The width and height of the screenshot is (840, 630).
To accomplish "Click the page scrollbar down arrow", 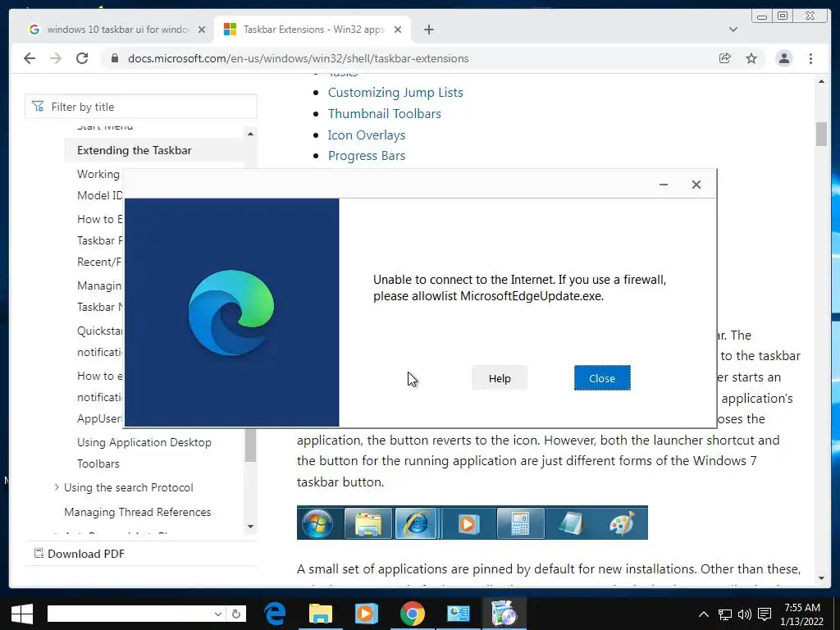I will tap(821, 578).
